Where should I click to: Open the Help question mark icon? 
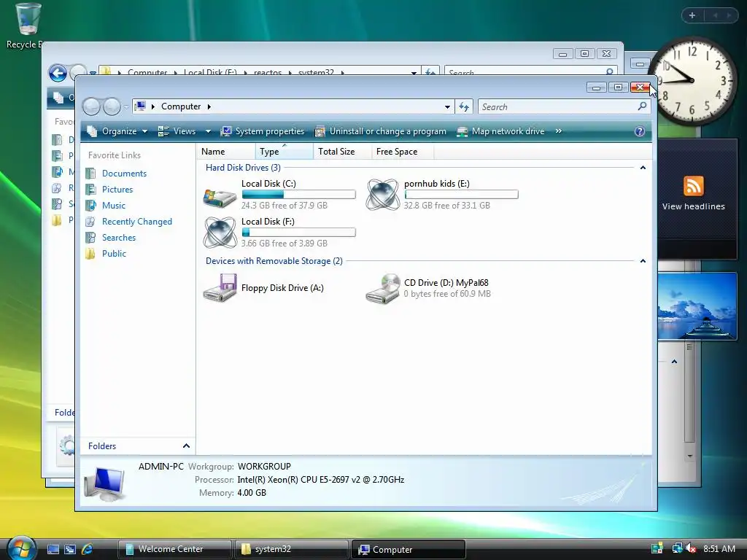click(x=639, y=131)
